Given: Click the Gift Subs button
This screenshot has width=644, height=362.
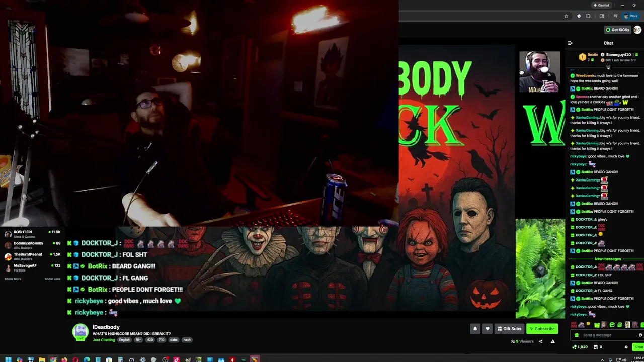Looking at the screenshot, I should tap(509, 329).
